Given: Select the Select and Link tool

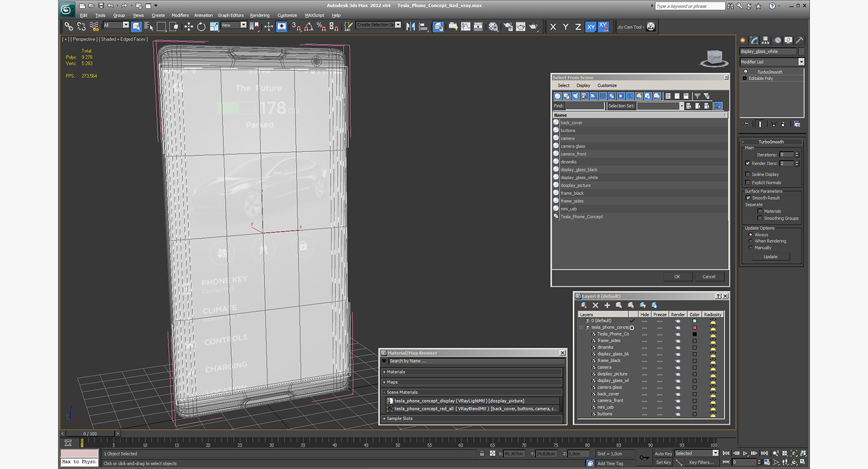Looking at the screenshot, I should coord(69,26).
